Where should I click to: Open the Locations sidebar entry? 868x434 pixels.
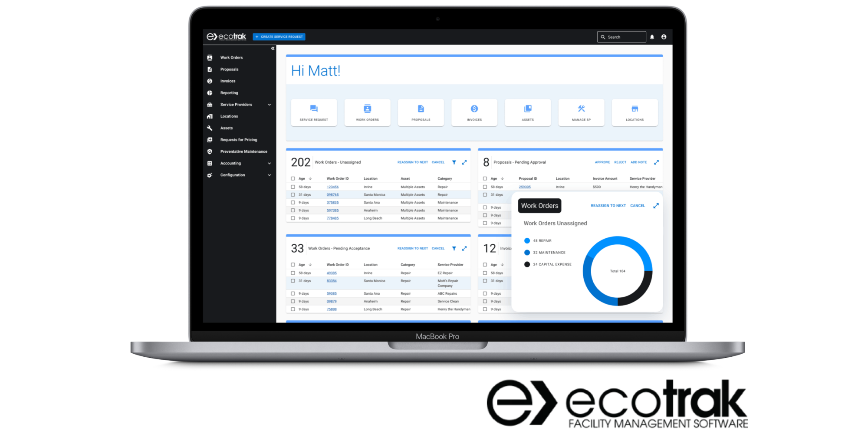click(x=229, y=116)
